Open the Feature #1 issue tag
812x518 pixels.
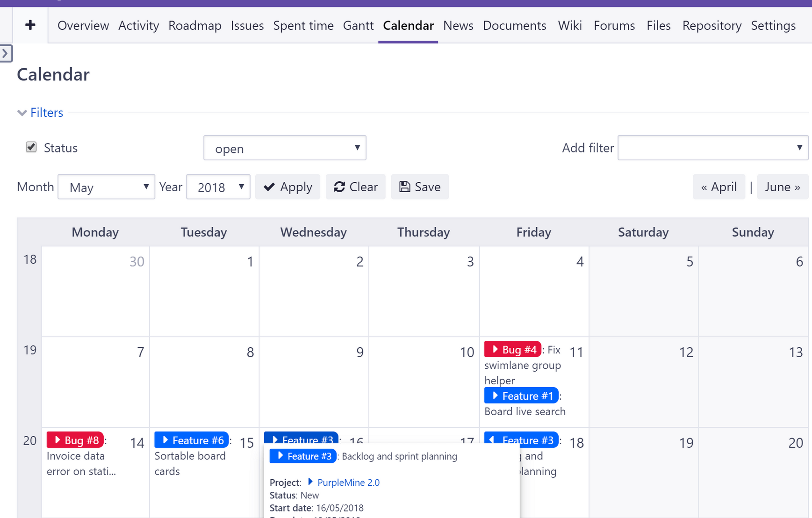pos(521,396)
